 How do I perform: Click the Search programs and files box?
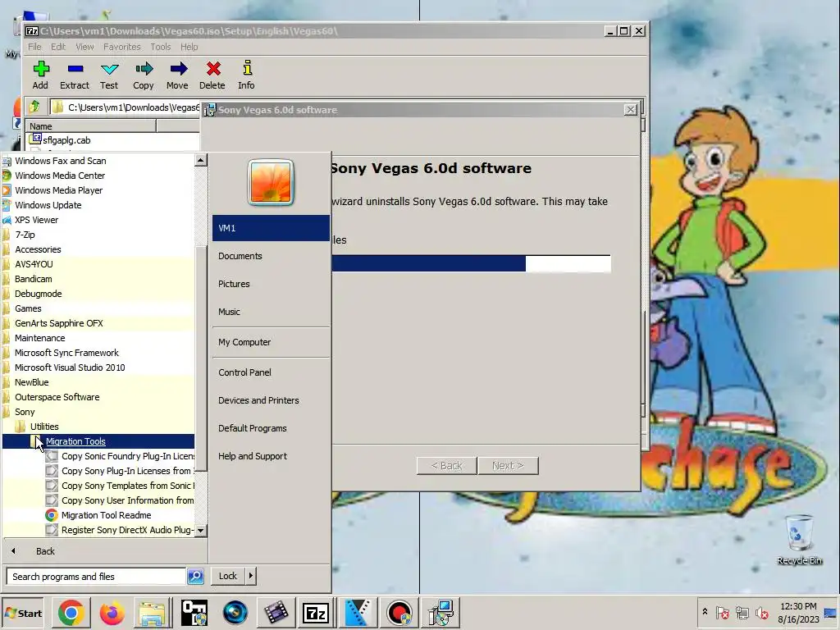click(x=97, y=577)
